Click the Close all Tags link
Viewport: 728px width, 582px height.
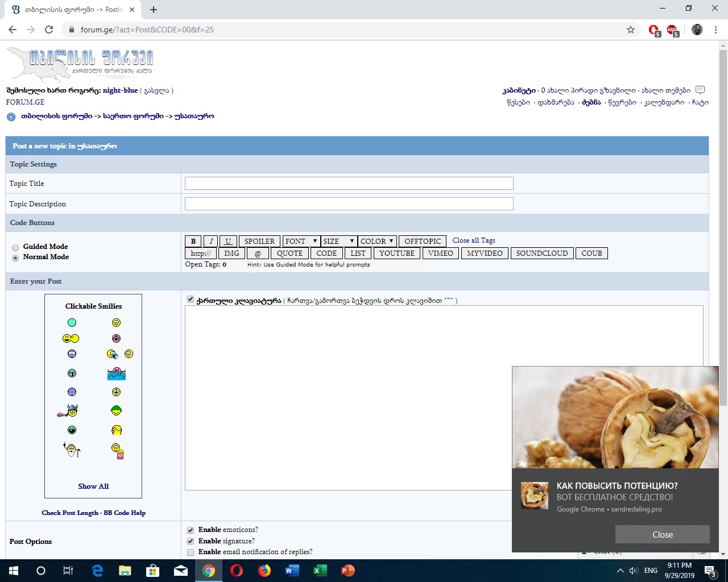[x=474, y=240]
